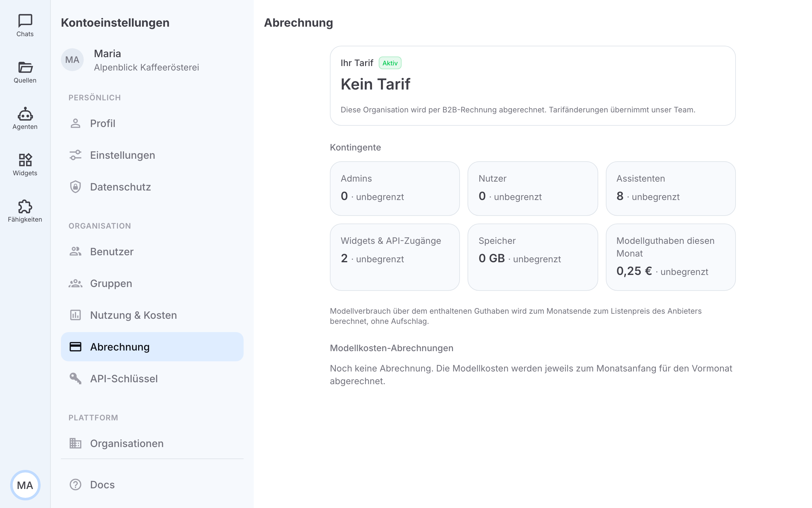Screen dimensions: 812x508
Task: Click the credit card icon beside Abrechnung
Action: [x=75, y=347]
